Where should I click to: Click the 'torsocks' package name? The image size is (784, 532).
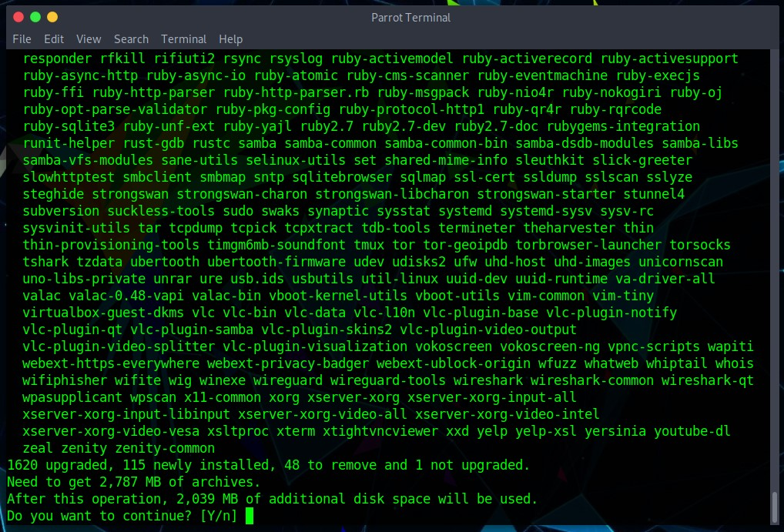700,245
